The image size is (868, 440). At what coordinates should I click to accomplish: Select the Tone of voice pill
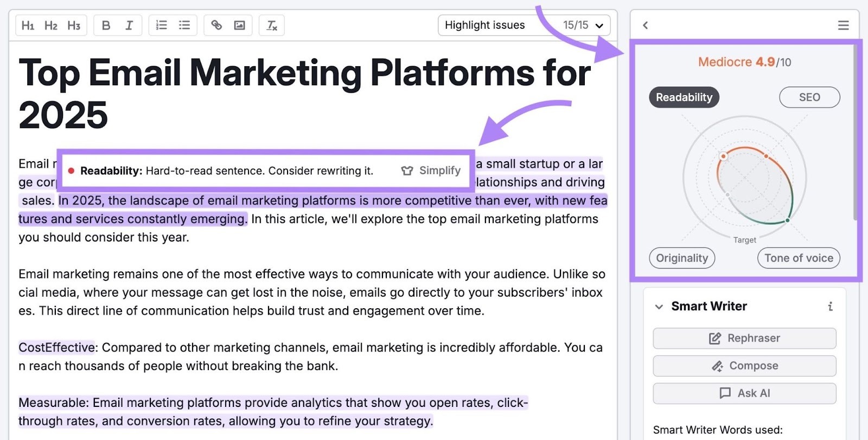pos(798,258)
